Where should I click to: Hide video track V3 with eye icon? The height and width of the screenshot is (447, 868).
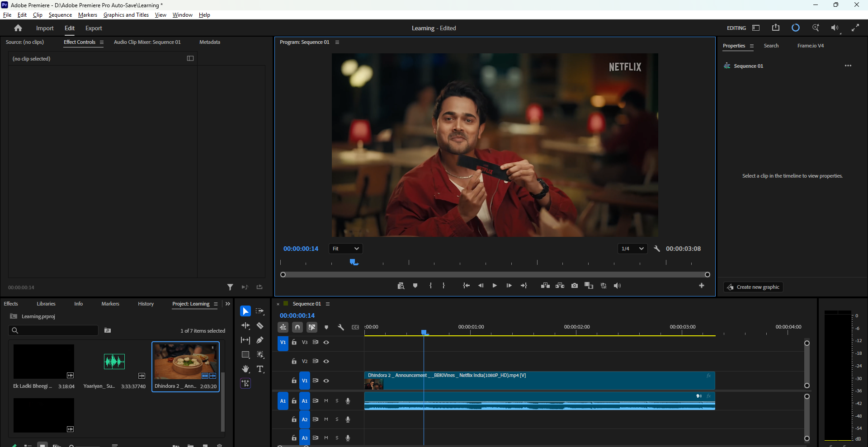click(x=326, y=343)
